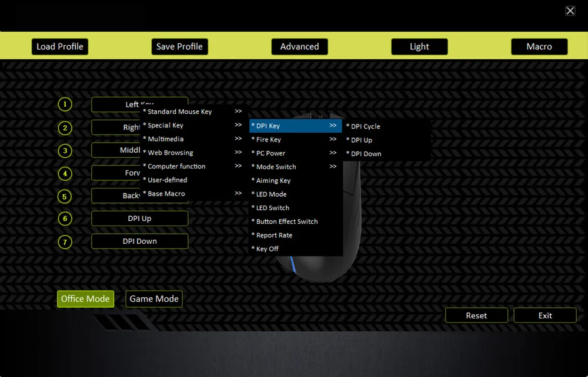Select the number 6 key circle
588x377 pixels.
pyautogui.click(x=65, y=218)
